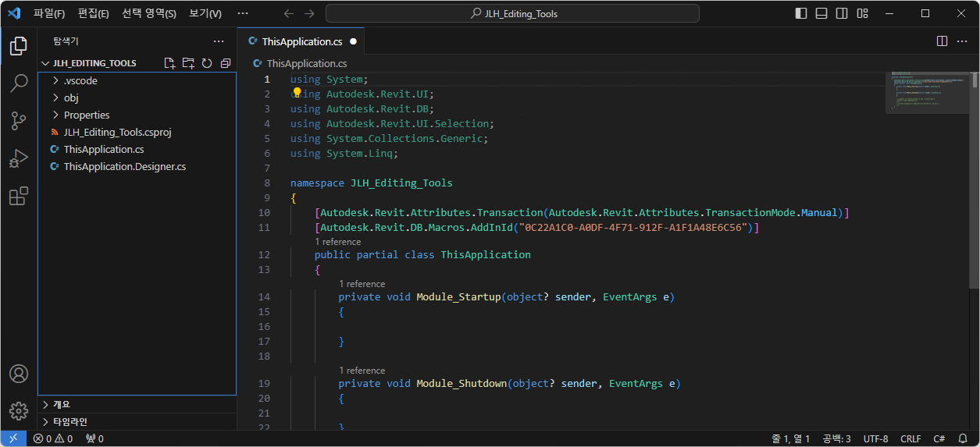Viewport: 980px width, 447px height.
Task: Change indentation via 공백: 3
Action: click(836, 438)
